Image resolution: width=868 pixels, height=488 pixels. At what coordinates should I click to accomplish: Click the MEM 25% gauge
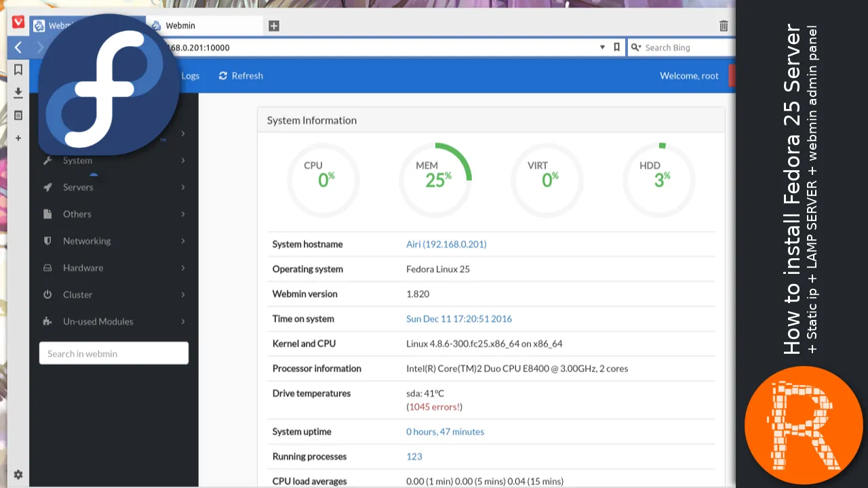pos(435,179)
